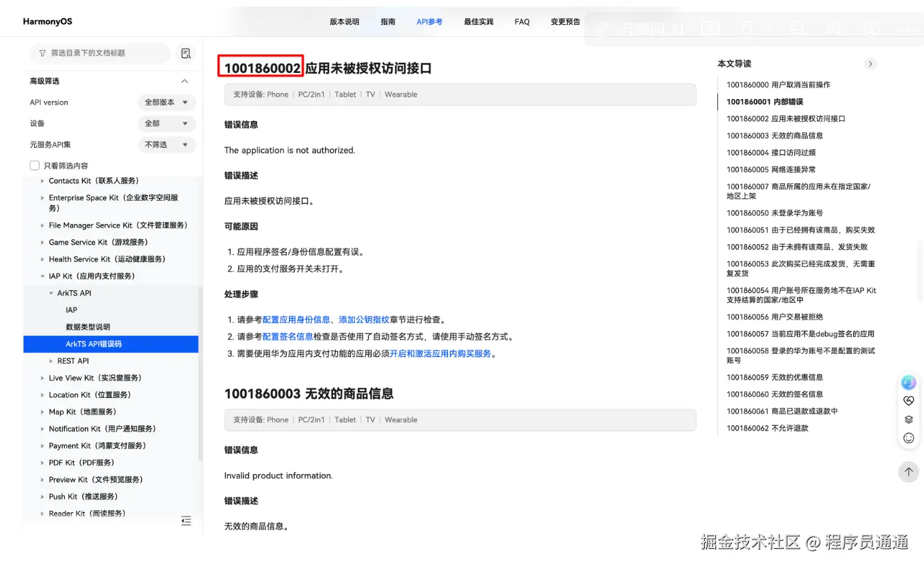Click the back-to-top arrow button
Image resolution: width=924 pixels, height=567 pixels.
point(908,471)
